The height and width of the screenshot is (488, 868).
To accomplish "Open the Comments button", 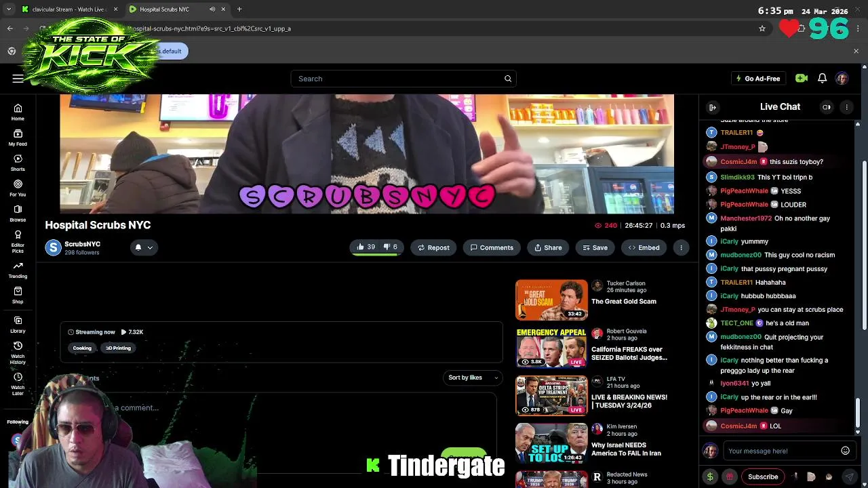I will (492, 247).
